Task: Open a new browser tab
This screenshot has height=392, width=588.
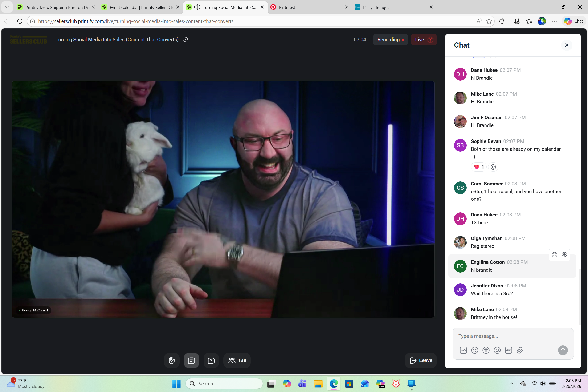Action: tap(444, 7)
